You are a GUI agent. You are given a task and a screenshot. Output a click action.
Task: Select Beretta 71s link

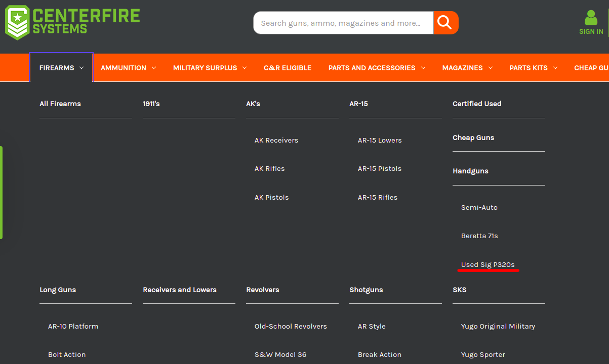(x=479, y=236)
